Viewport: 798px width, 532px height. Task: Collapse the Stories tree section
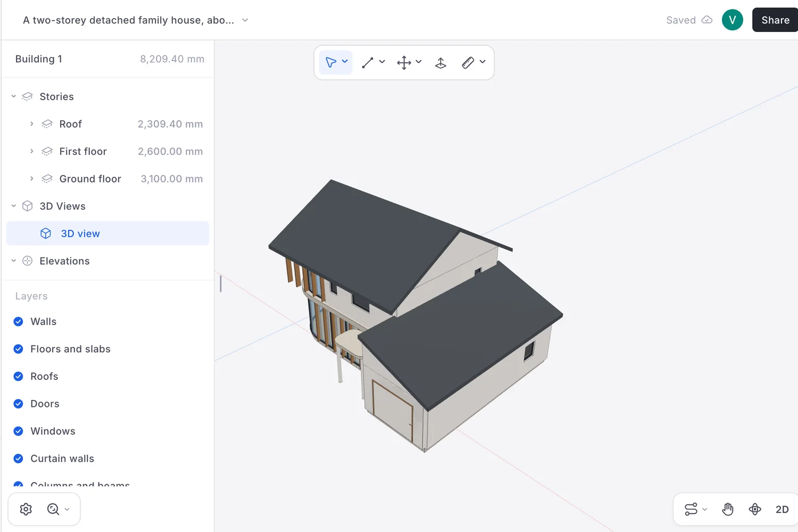(x=14, y=96)
